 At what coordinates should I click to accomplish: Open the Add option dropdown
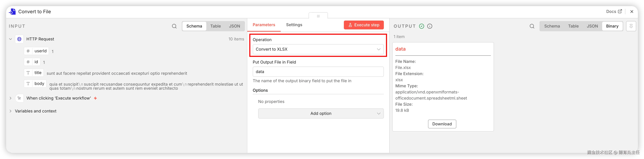tap(321, 113)
